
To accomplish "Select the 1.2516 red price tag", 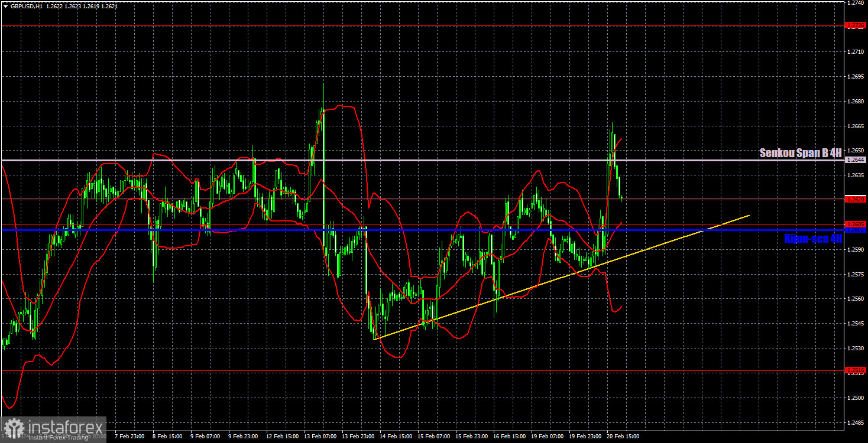I will pos(856,371).
